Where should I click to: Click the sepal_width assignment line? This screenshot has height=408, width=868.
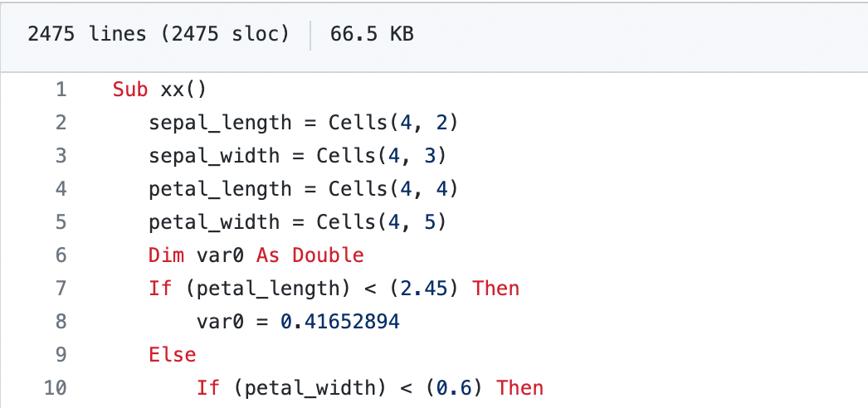pyautogui.click(x=297, y=156)
